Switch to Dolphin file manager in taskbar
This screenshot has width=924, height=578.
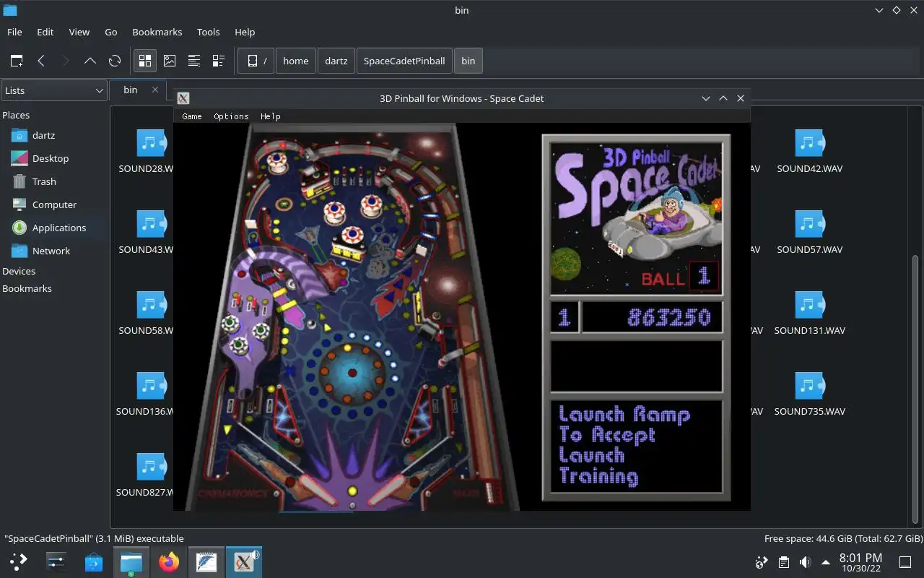point(131,561)
